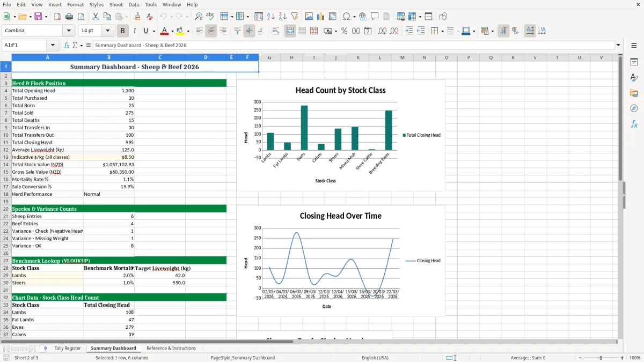
Task: Expand the Formula Bar dropdown arrow
Action: tap(618, 45)
